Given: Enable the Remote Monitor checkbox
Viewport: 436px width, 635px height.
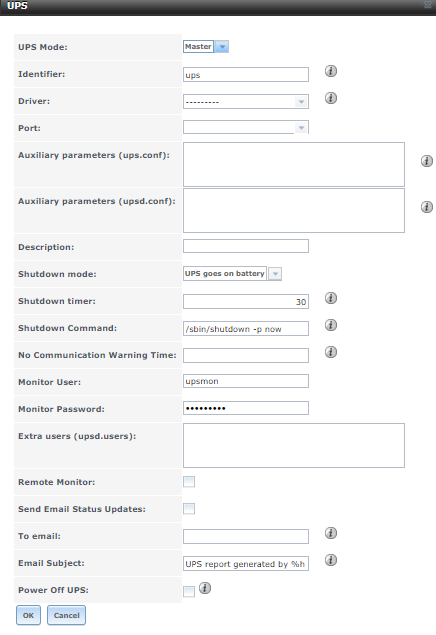Looking at the screenshot, I should tap(189, 482).
